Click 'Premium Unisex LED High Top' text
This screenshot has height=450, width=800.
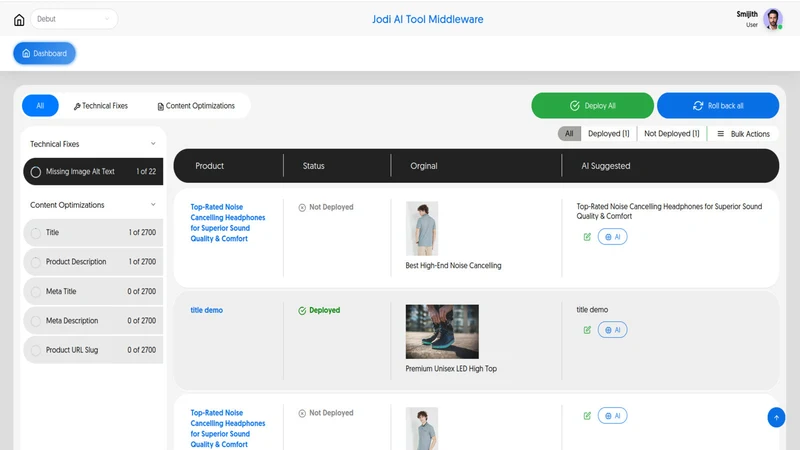(451, 368)
